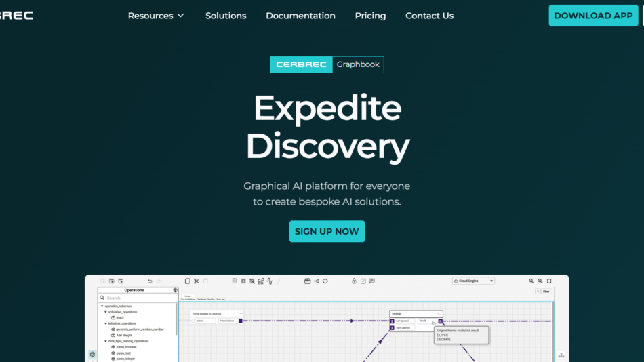The width and height of the screenshot is (644, 362).
Task: Click the copy icon beside the scissors
Action: coord(188,281)
